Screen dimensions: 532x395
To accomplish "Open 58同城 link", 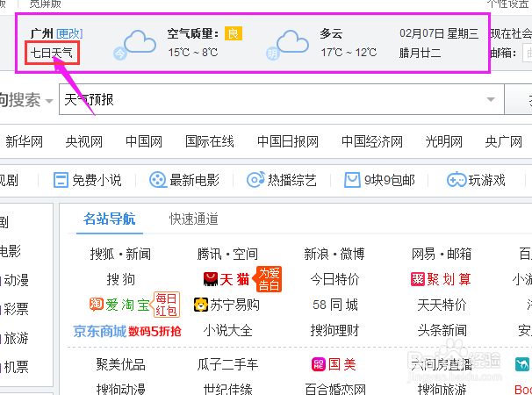I will pos(334,305).
